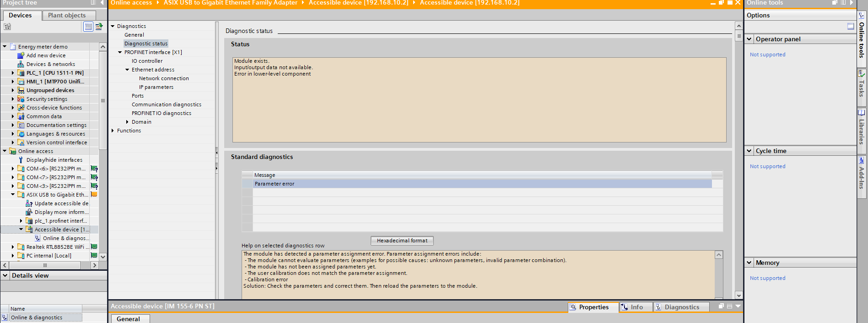The image size is (868, 323).
Task: Open the IP parameters navigation entry
Action: (x=156, y=87)
